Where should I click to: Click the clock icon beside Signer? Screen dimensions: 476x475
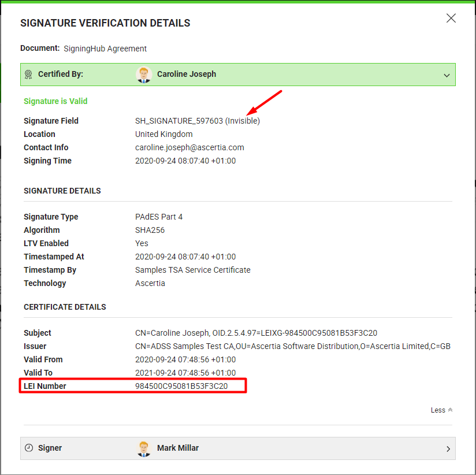point(28,448)
